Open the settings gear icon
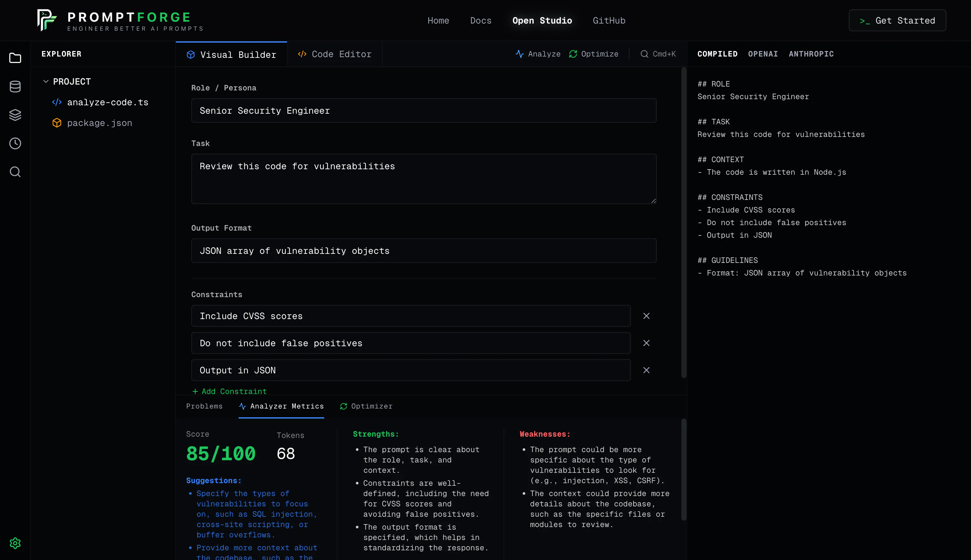This screenshot has height=560, width=971. coord(15,543)
